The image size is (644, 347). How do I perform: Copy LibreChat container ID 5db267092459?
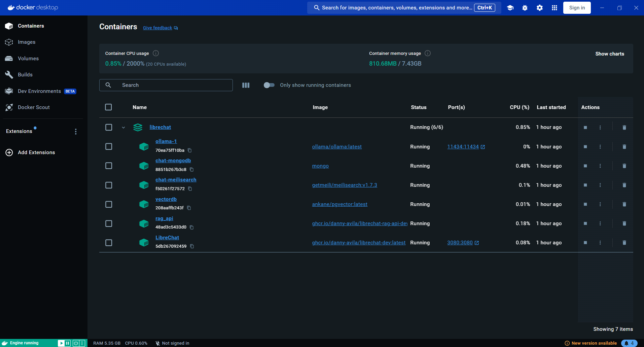pyautogui.click(x=192, y=246)
